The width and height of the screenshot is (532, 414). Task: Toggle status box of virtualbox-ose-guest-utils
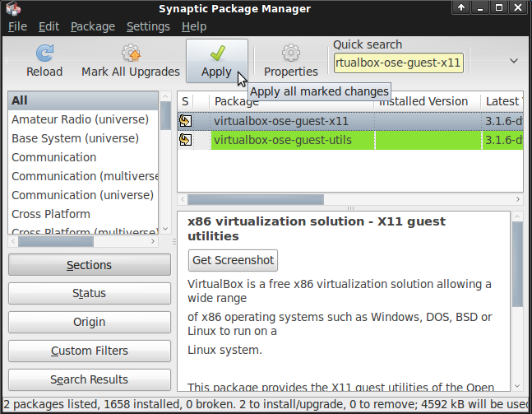point(186,140)
